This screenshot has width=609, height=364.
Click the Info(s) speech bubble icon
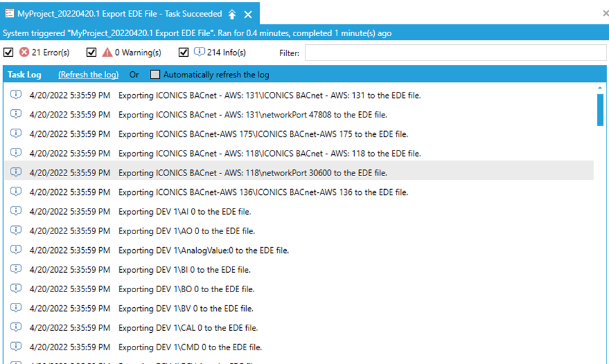click(199, 52)
